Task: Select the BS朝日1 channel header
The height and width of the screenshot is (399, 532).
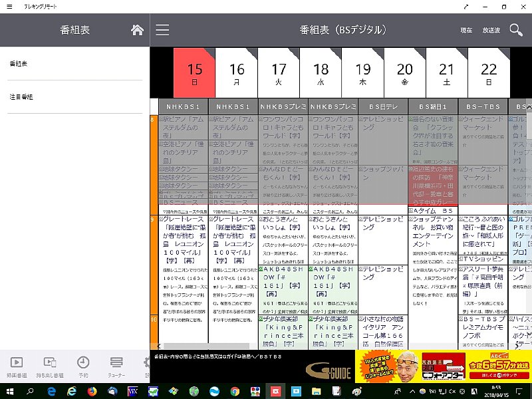Action: [433, 106]
